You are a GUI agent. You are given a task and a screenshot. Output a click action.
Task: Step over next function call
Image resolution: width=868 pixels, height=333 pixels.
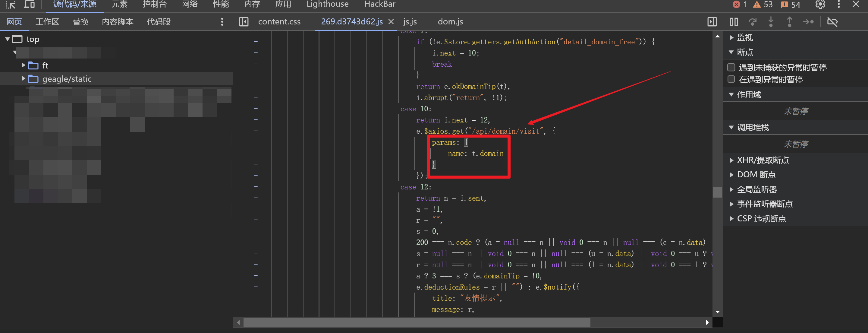pyautogui.click(x=753, y=22)
